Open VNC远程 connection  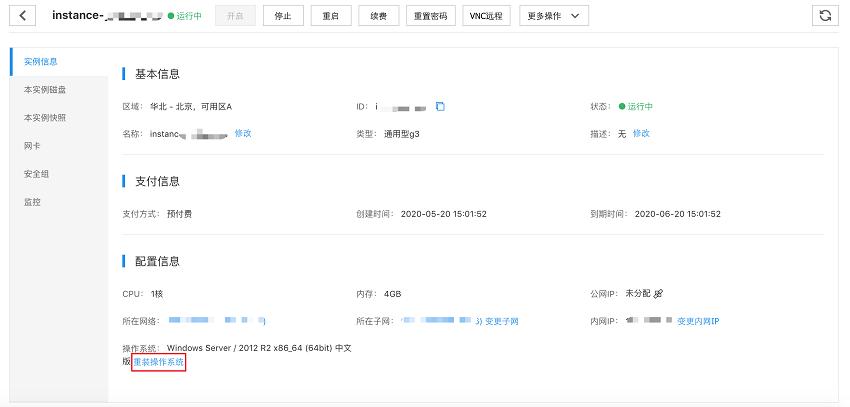pos(487,16)
